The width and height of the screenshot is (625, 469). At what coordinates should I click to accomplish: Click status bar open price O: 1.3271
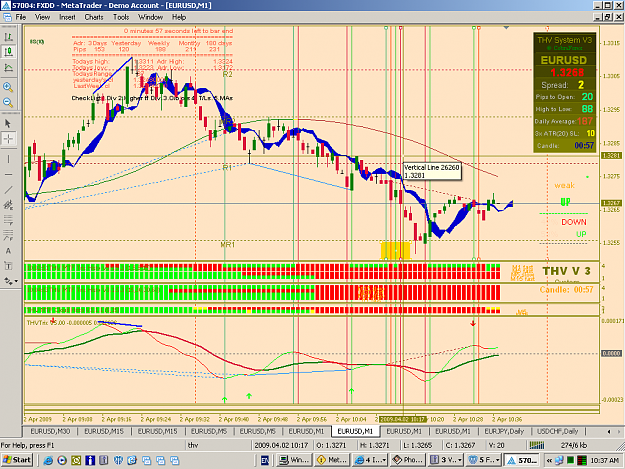(x=331, y=445)
